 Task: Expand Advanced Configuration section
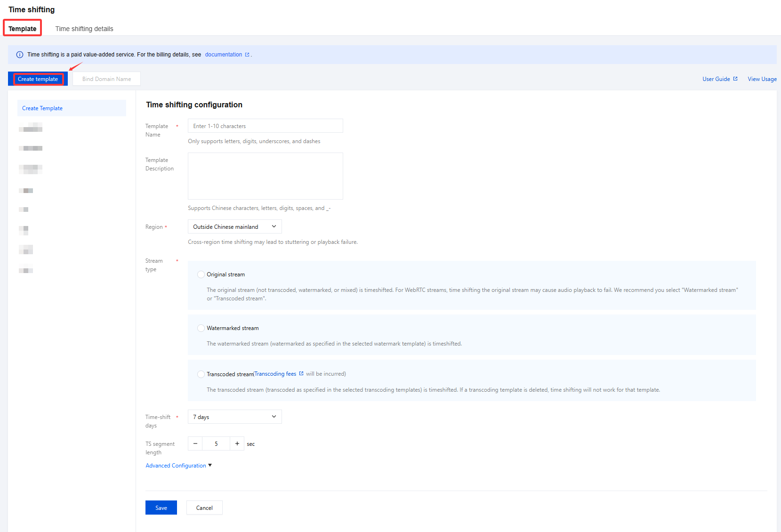click(x=178, y=466)
